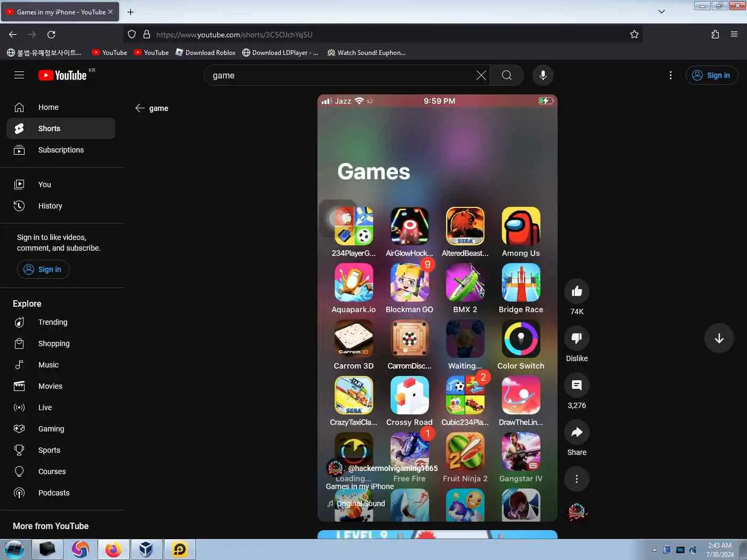Skip to next Short with down arrow
747x560 pixels.
[719, 338]
